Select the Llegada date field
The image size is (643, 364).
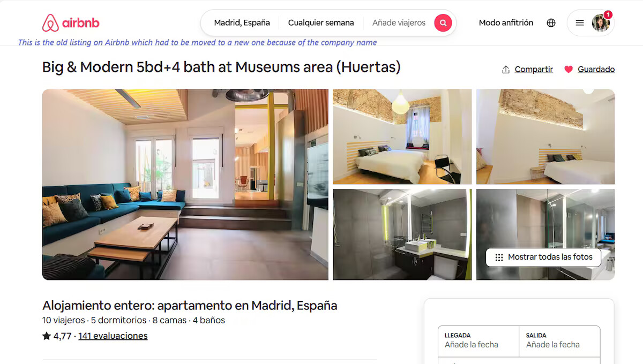(478, 341)
